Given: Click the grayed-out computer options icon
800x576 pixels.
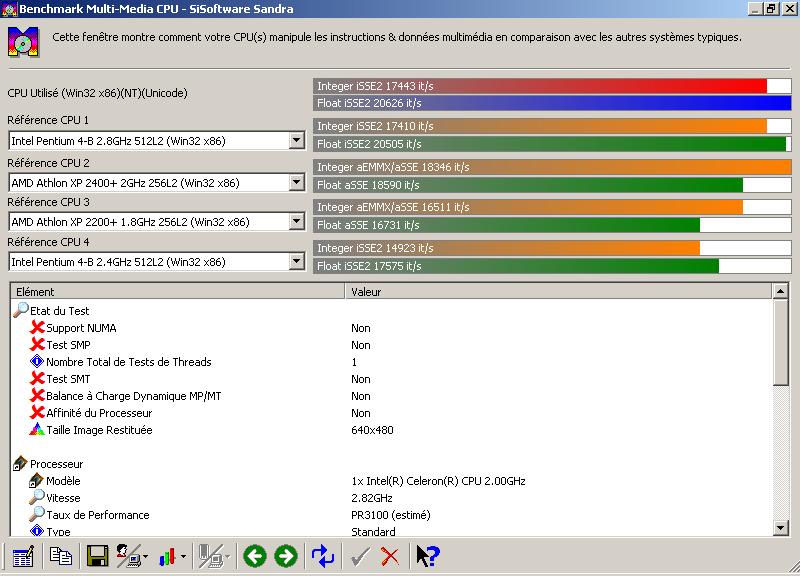Looking at the screenshot, I should pos(210,556).
